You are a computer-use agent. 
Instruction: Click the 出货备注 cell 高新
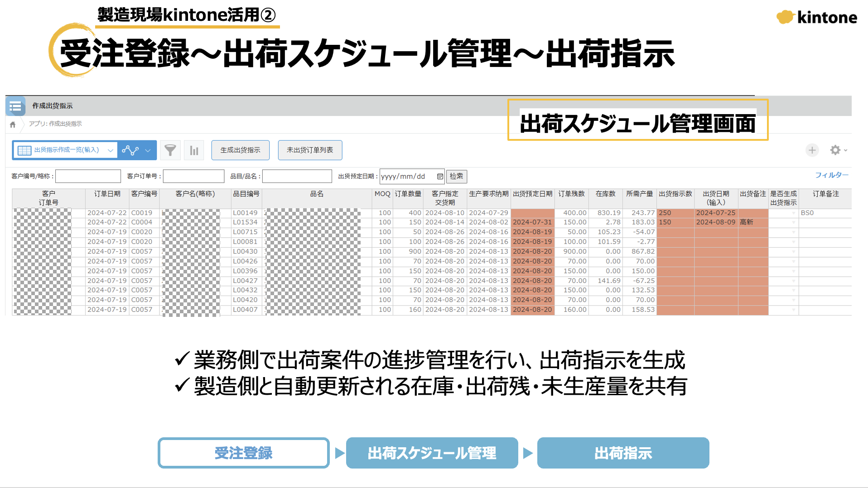753,222
